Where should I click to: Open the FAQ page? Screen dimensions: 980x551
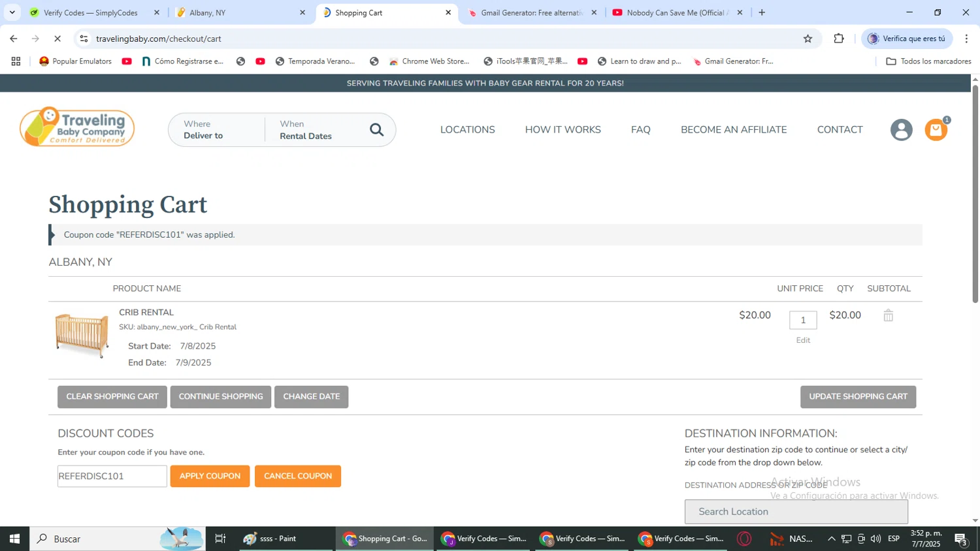point(640,130)
